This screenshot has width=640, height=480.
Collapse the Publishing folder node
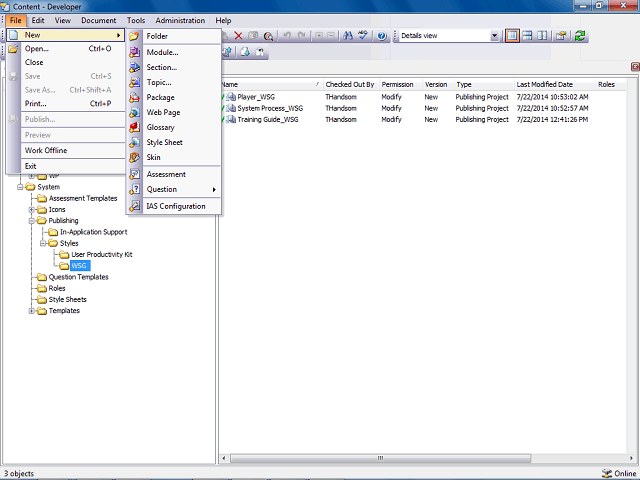31,221
